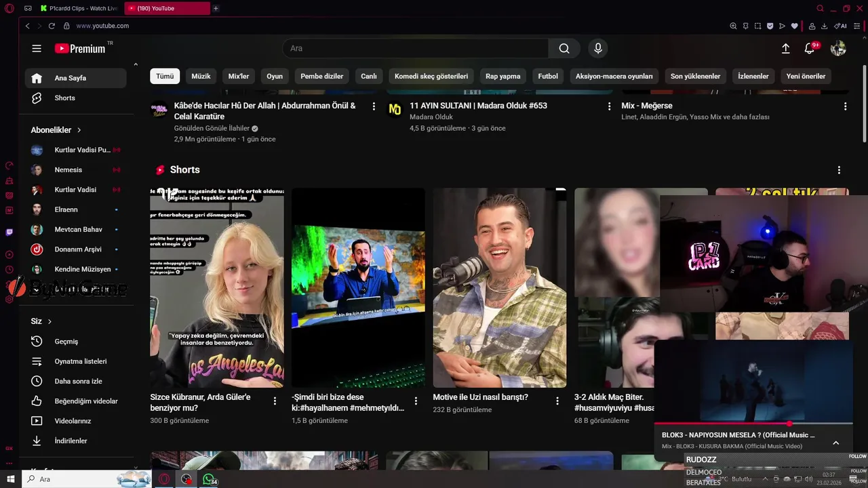Open the notifications bell
868x488 pixels.
point(810,48)
